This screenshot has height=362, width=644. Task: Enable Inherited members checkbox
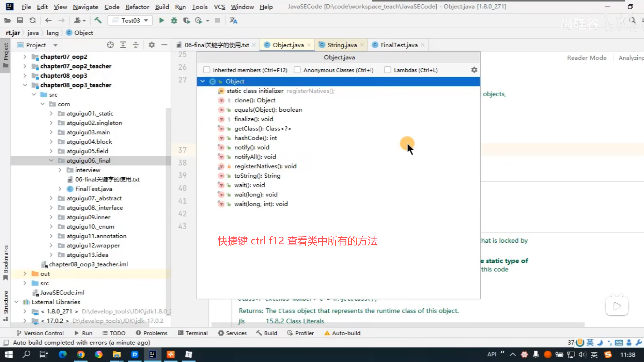[207, 70]
